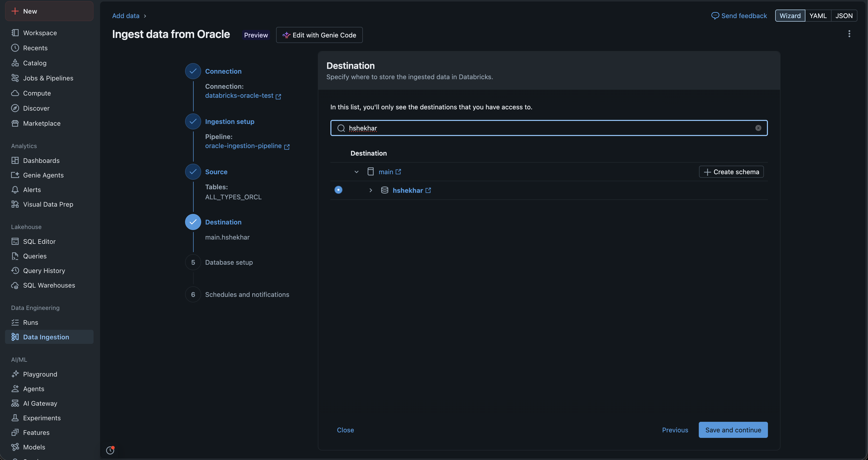868x460 pixels.
Task: Open oracle-ingestion-pipeline external link icon
Action: [x=287, y=147]
